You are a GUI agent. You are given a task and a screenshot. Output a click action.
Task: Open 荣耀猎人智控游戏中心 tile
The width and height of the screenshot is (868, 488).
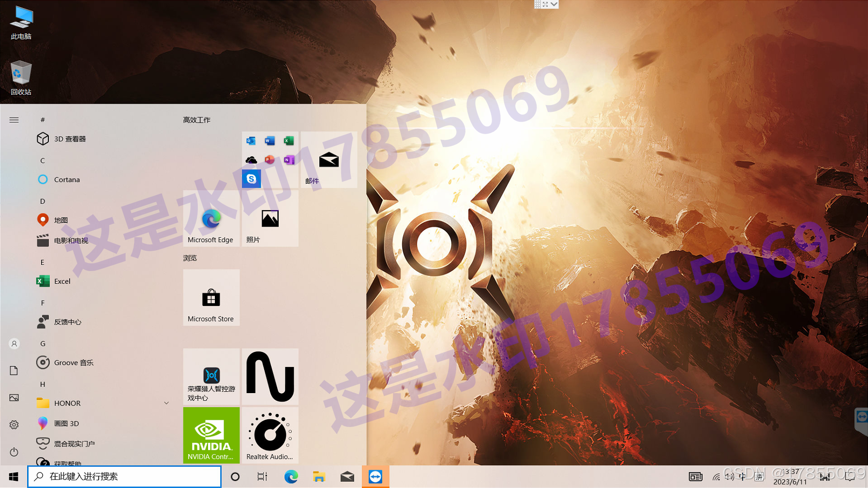[x=211, y=377]
